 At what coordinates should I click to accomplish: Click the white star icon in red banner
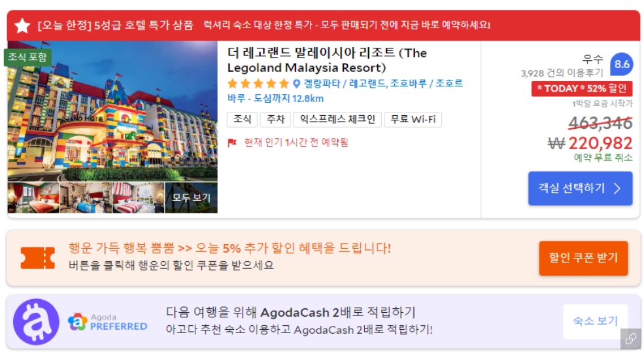pos(22,26)
